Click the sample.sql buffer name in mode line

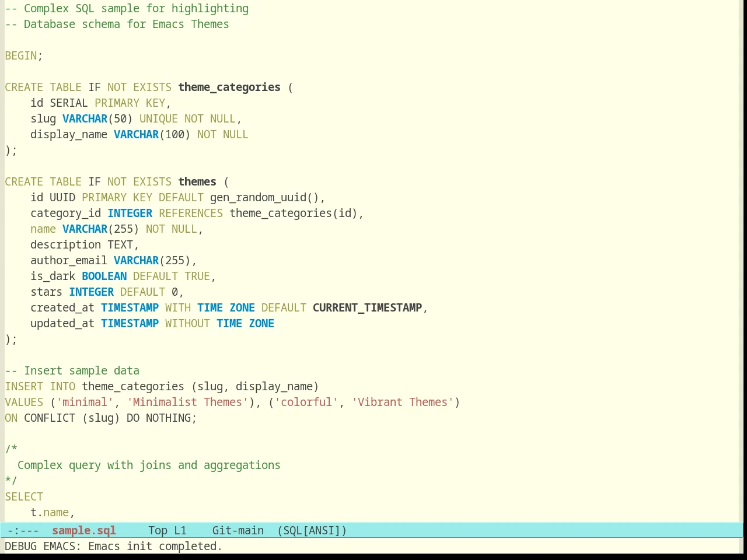84,530
